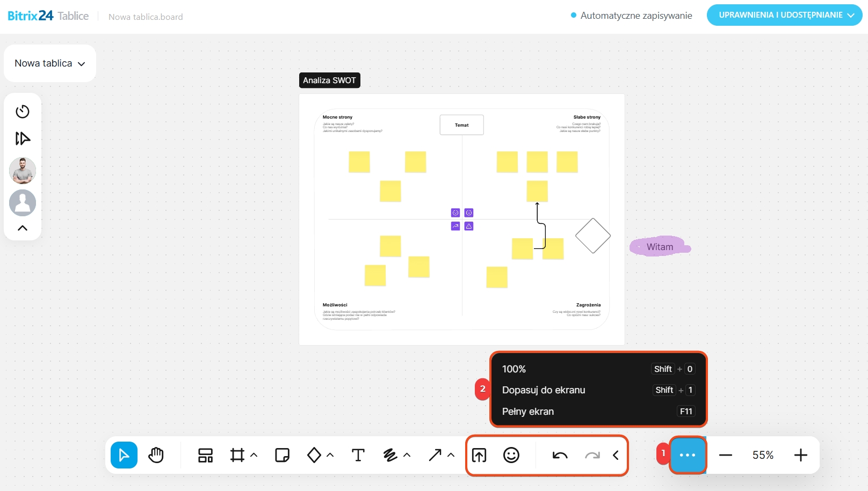Open the templates tool in toolbar
This screenshot has height=491, width=868.
pos(205,455)
